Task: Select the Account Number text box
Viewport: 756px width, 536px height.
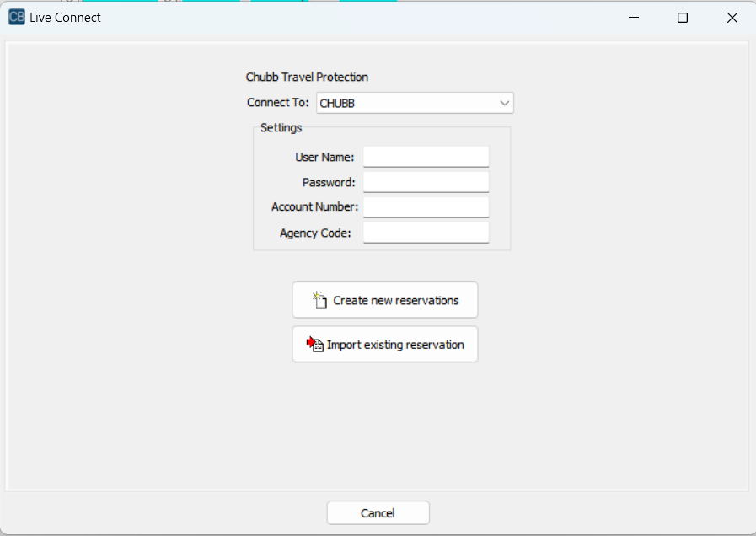Action: (426, 207)
